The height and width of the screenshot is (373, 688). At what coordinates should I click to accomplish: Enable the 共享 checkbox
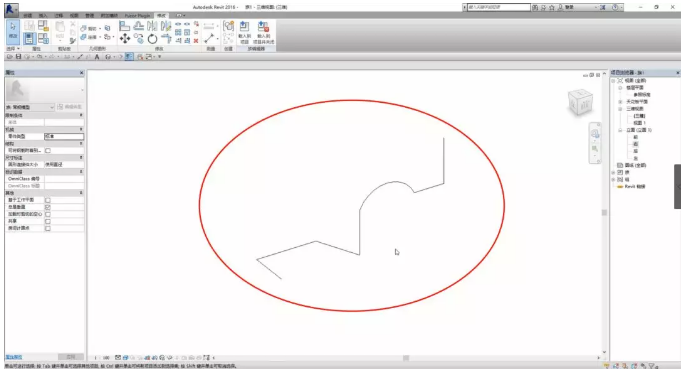pos(48,221)
